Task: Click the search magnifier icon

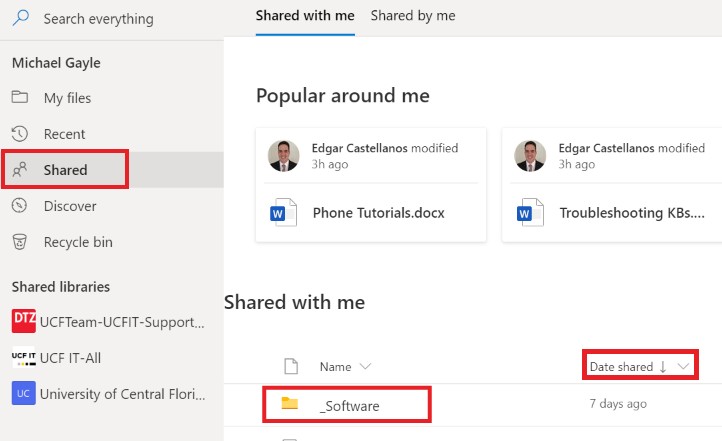Action: pos(20,18)
